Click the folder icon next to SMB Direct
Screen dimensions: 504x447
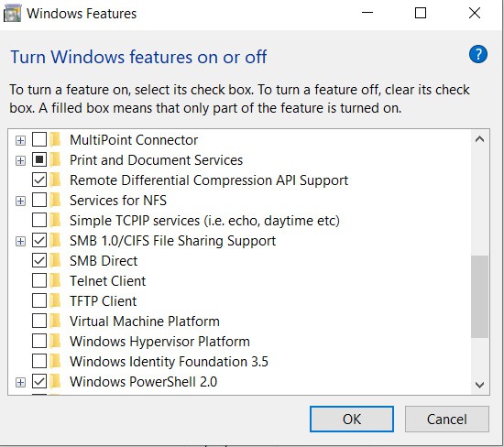(x=56, y=260)
